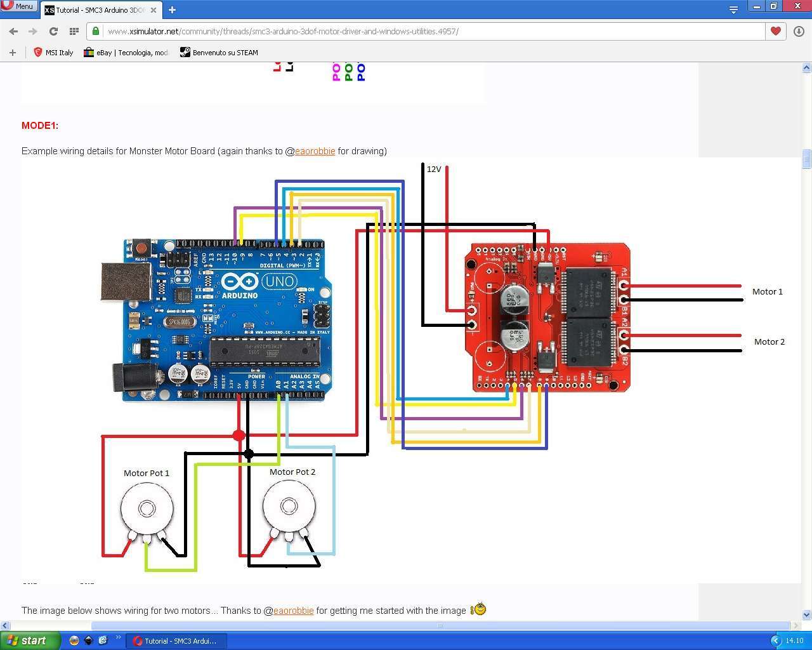Close the Tutorial - SMC3 Arduino tab
Viewport: 812px width, 650px height.
[x=153, y=10]
